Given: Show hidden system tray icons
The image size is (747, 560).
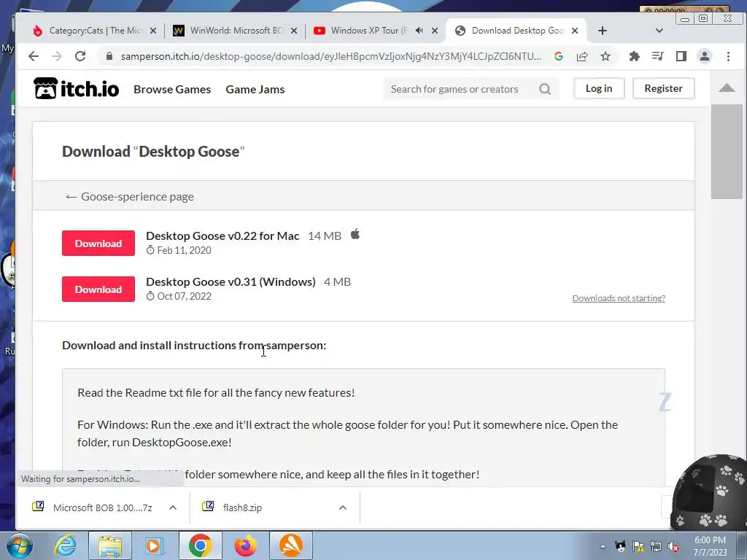Looking at the screenshot, I should (x=603, y=546).
